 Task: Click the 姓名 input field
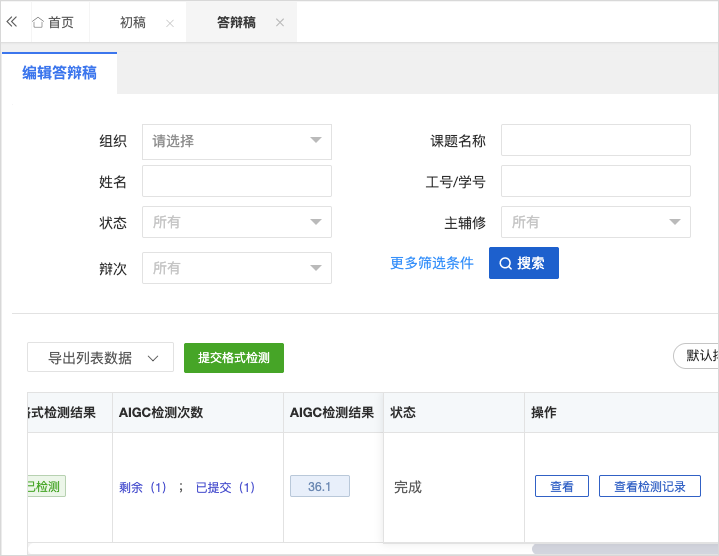pos(237,181)
